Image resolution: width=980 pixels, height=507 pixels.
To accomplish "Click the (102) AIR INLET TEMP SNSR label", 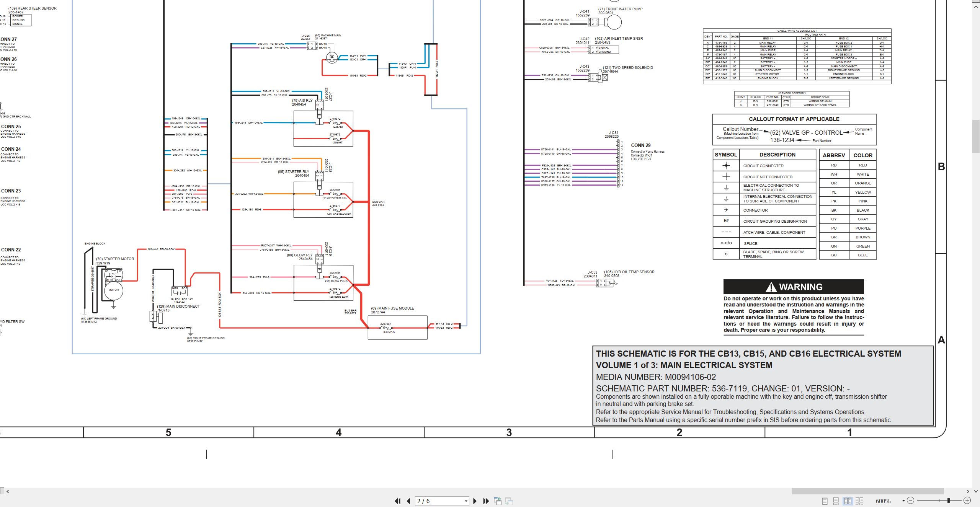I will click(x=619, y=39).
